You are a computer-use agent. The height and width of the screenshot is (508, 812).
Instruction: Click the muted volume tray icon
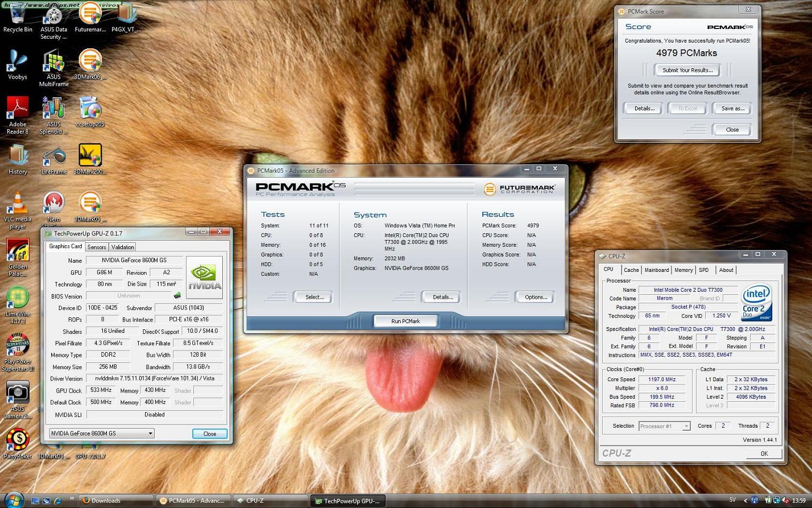click(x=785, y=501)
